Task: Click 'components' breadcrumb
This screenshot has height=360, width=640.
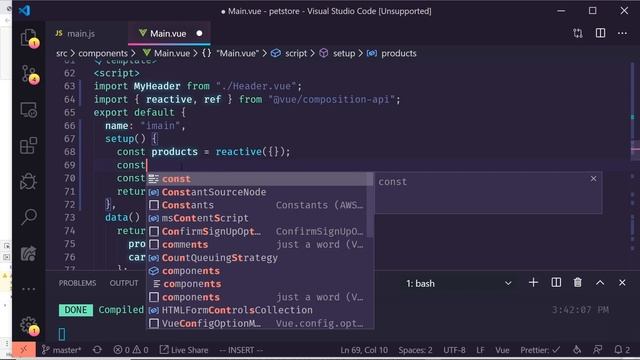Action: coord(103,53)
